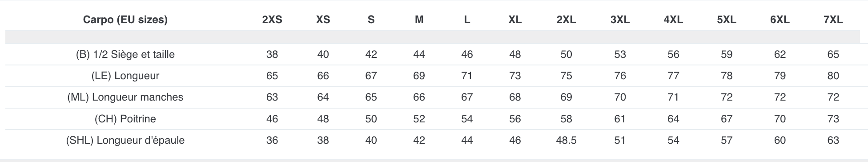Select the 80 length value for 7XL
Image resolution: width=868 pixels, height=162 pixels.
pos(833,76)
